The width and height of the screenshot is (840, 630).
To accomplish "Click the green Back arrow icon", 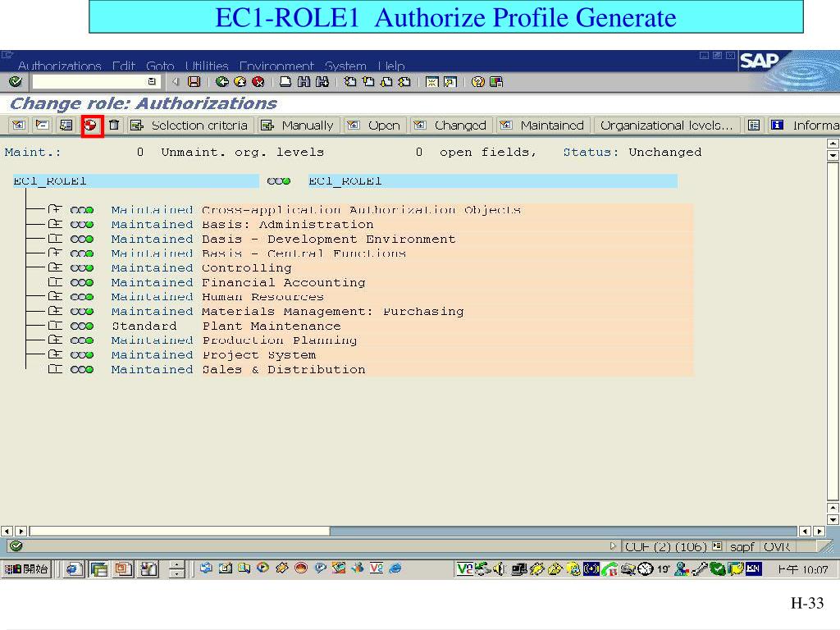I will (x=221, y=81).
